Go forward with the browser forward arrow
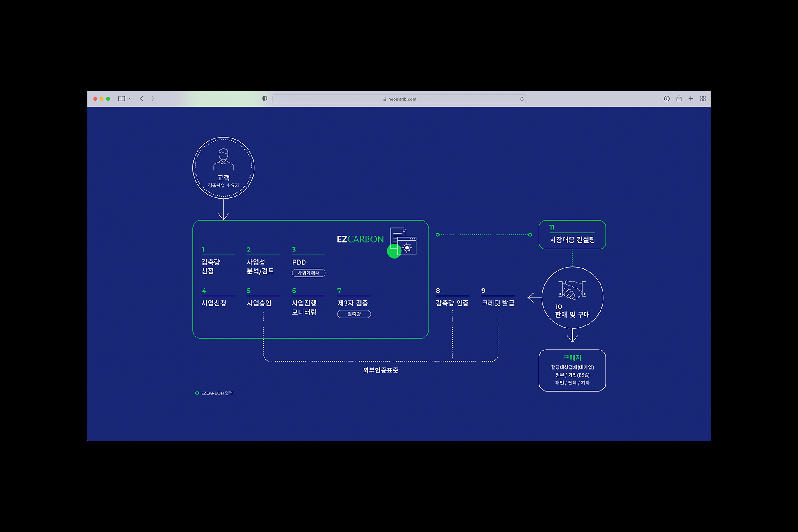The image size is (798, 532). [153, 99]
